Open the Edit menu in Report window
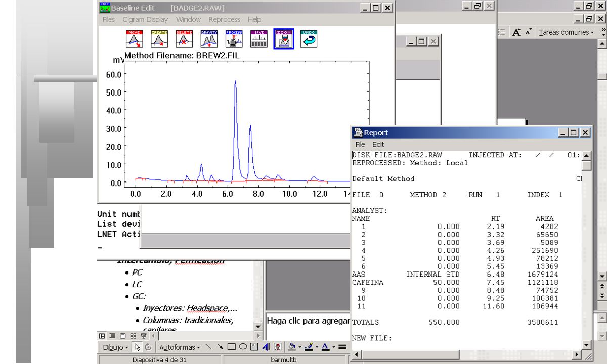Screen dimensions: 607x364 tap(378, 145)
